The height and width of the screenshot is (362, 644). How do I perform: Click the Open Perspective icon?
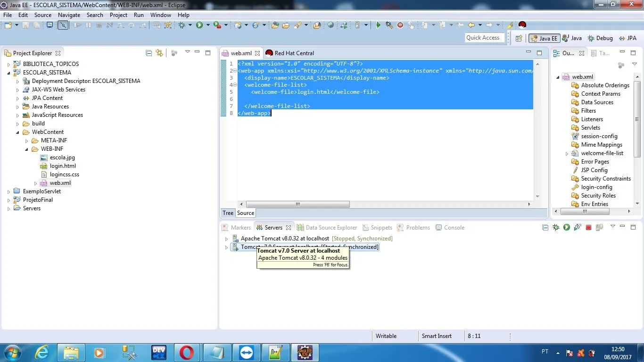coord(519,38)
